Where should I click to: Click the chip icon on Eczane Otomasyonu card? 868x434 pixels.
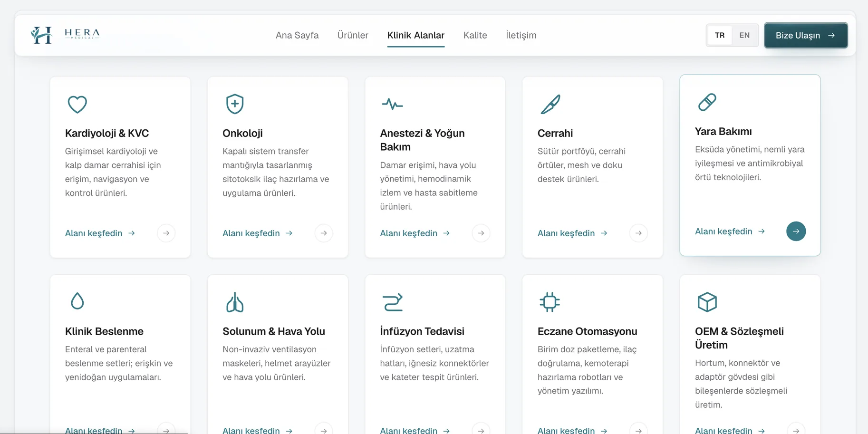550,302
